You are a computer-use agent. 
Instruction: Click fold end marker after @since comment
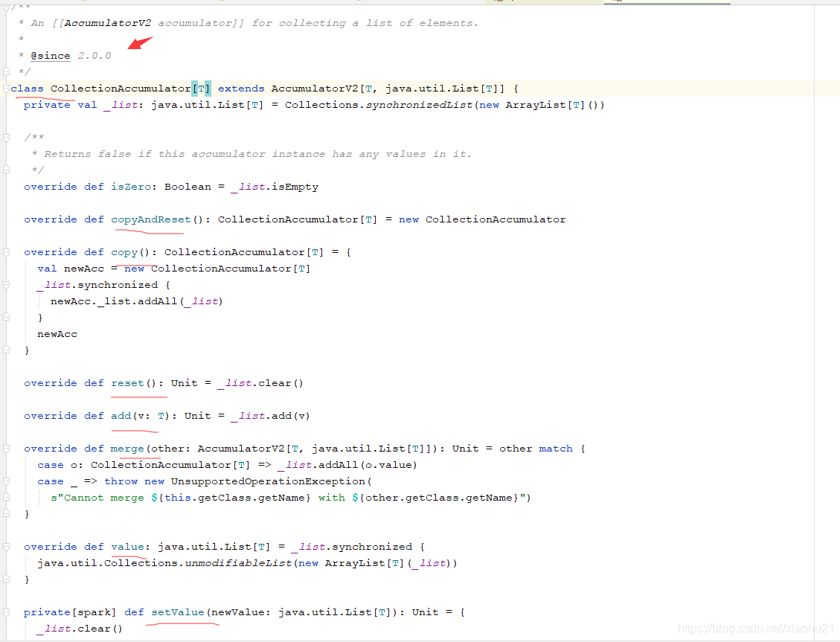point(7,71)
